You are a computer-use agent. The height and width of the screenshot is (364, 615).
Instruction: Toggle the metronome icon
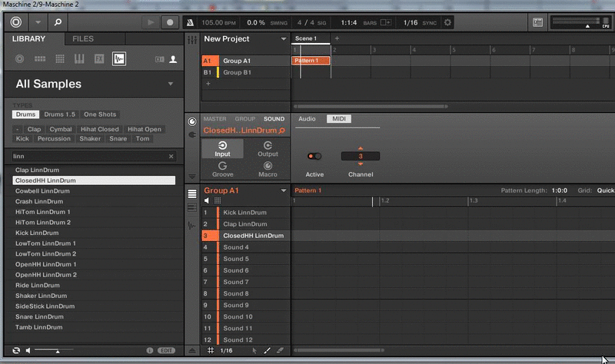(x=190, y=23)
